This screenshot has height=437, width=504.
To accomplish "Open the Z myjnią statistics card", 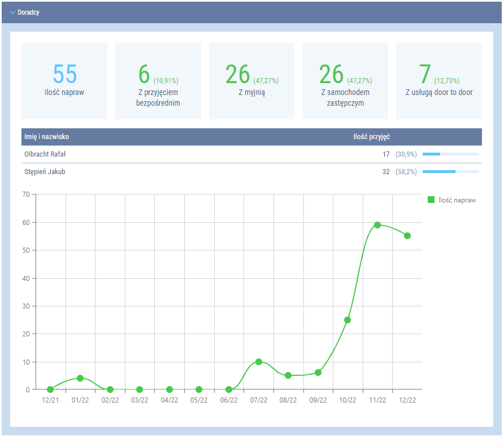I will tap(251, 81).
